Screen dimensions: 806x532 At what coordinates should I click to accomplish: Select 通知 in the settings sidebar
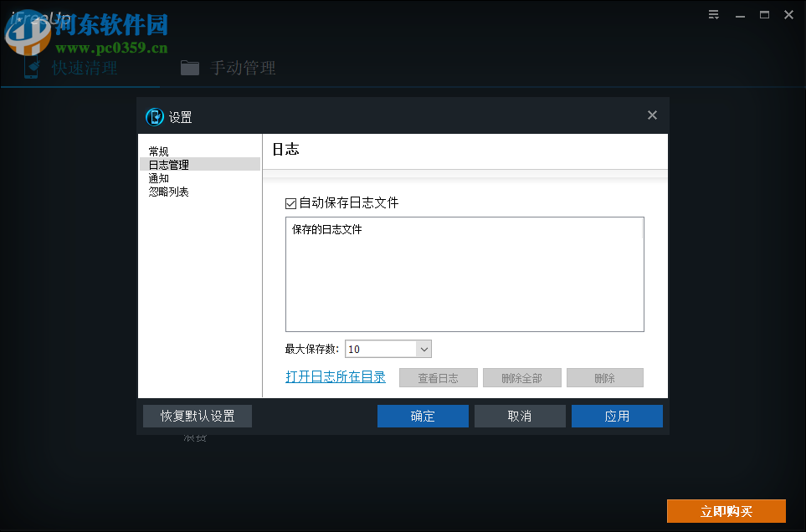159,177
